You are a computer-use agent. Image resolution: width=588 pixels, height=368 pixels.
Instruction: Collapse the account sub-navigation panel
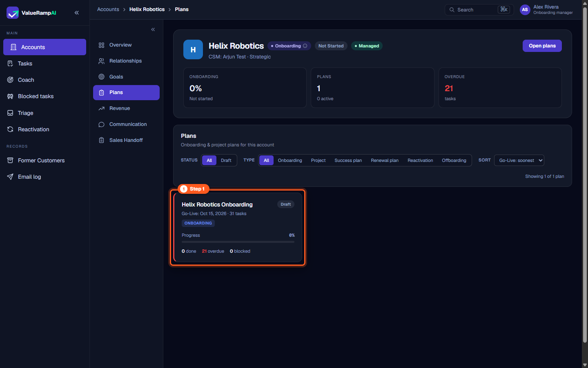tap(153, 29)
